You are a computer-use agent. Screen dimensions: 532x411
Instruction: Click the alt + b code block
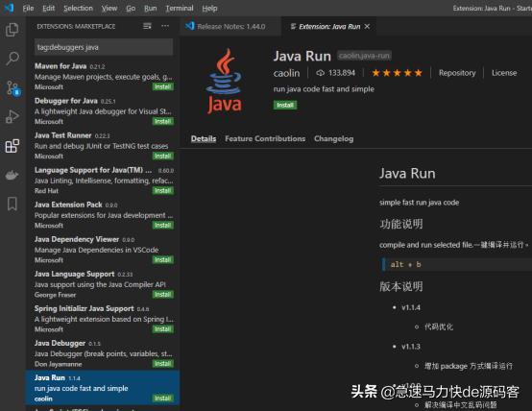456,264
